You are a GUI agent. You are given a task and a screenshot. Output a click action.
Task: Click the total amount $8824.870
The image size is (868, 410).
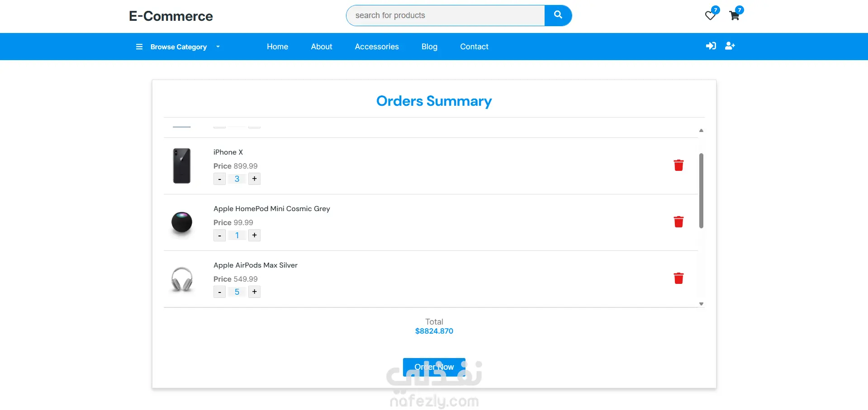click(x=434, y=331)
